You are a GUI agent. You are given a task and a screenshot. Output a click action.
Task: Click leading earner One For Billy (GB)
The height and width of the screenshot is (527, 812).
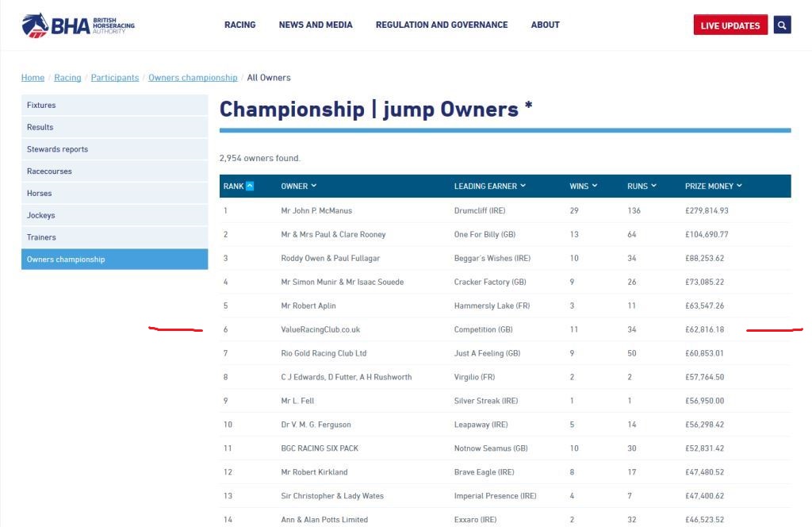point(485,235)
